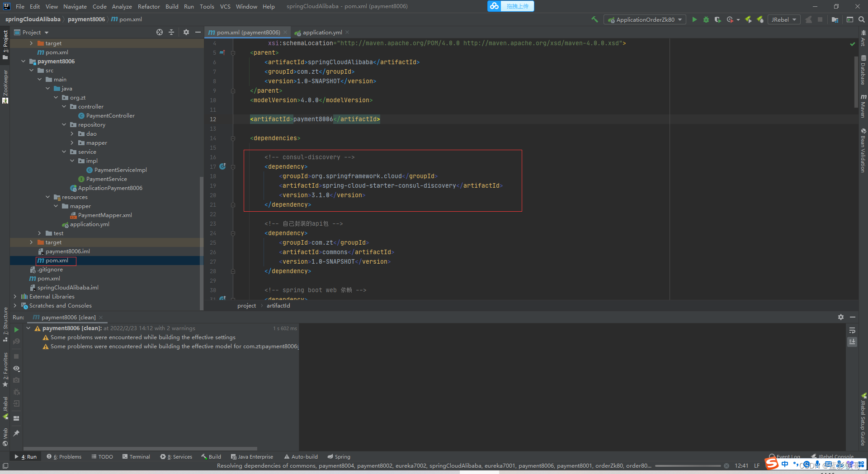Open Run panel view options eye icon
This screenshot has height=474, width=868.
(x=16, y=369)
